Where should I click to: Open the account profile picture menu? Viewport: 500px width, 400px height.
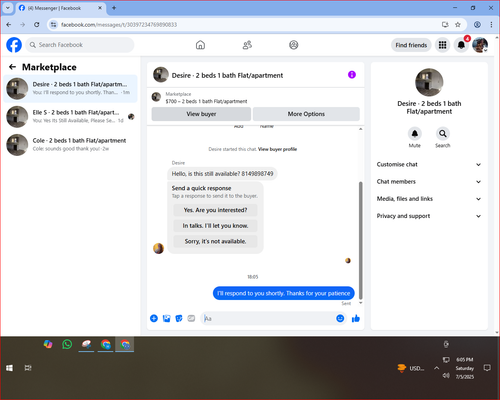pos(480,45)
